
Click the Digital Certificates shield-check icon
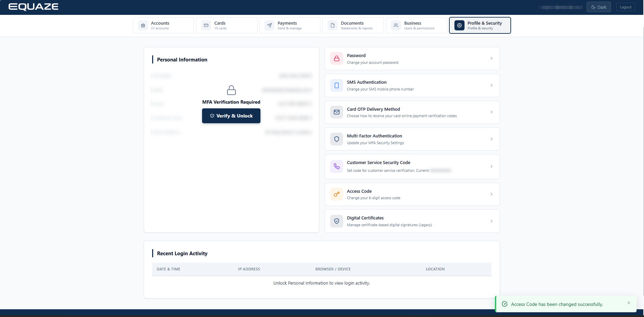click(x=337, y=221)
